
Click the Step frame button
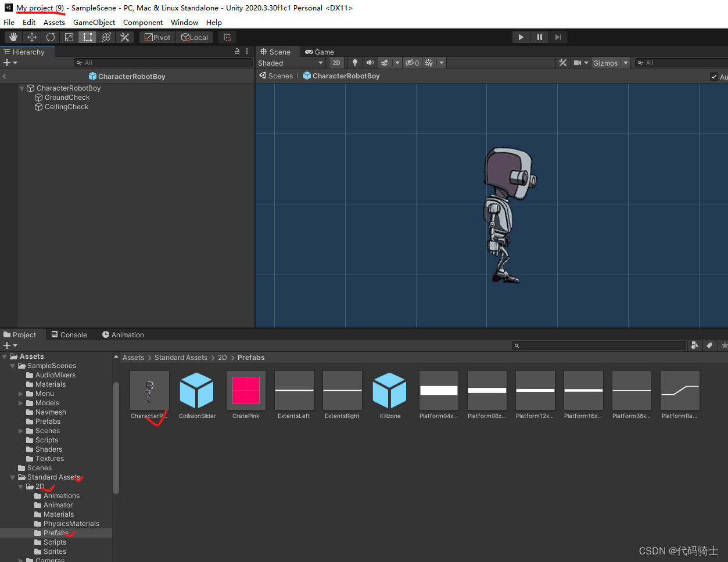click(558, 37)
